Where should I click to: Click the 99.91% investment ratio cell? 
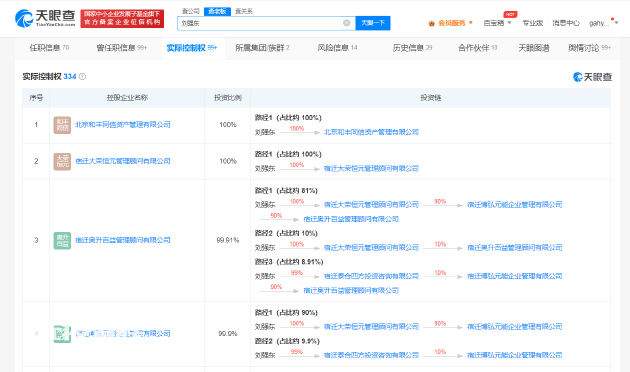point(228,240)
